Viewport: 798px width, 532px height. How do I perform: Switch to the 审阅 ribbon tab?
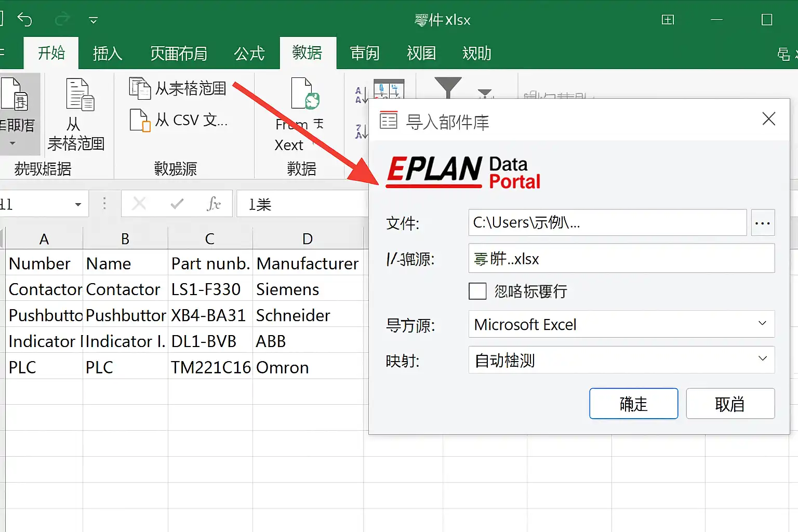click(x=365, y=53)
